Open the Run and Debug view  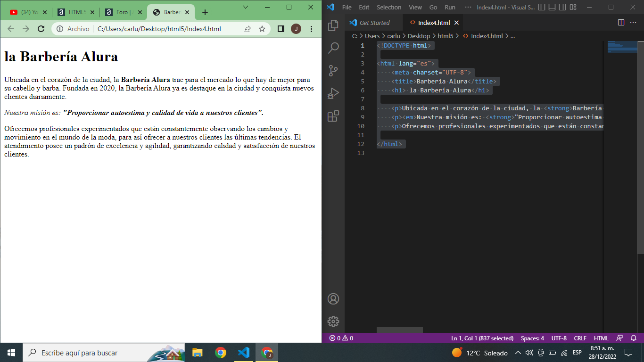click(333, 93)
